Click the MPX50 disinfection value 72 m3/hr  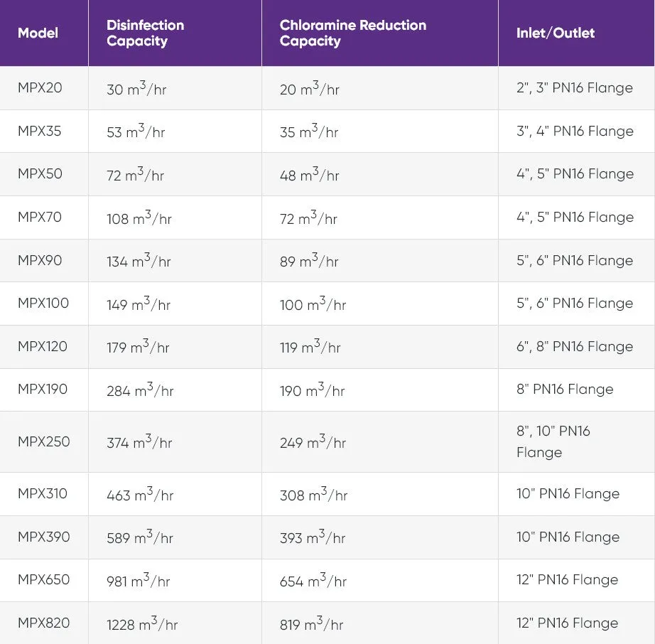click(x=136, y=174)
